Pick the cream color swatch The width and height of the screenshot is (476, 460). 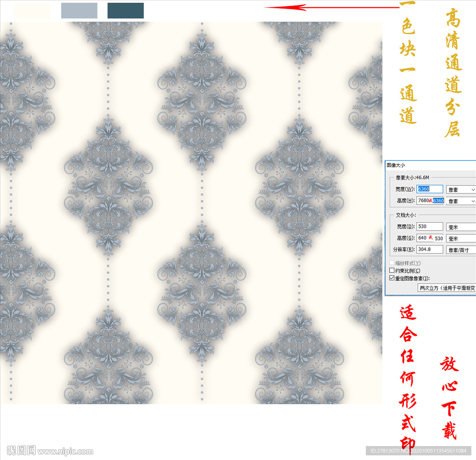[x=32, y=11]
